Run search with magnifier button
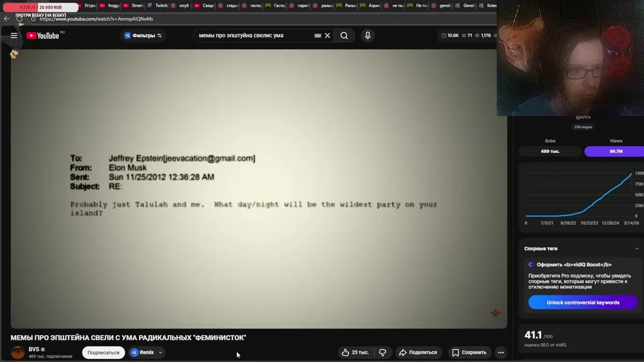The image size is (644, 362). pyautogui.click(x=344, y=35)
